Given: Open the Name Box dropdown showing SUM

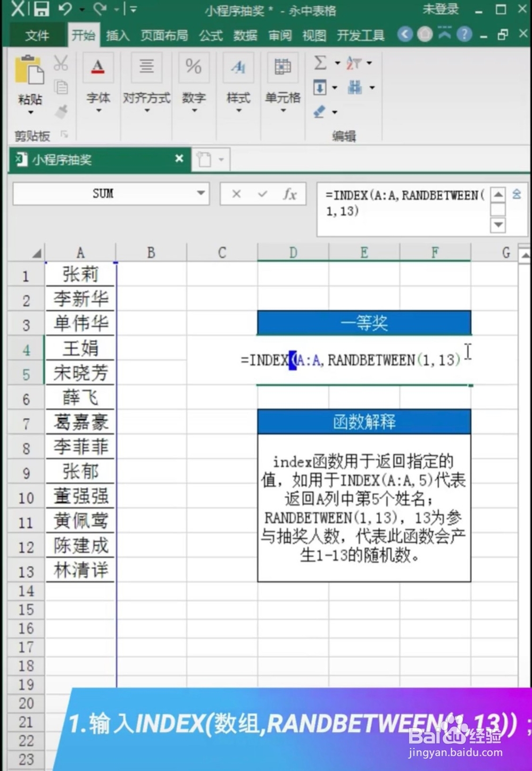Looking at the screenshot, I should pyautogui.click(x=200, y=194).
